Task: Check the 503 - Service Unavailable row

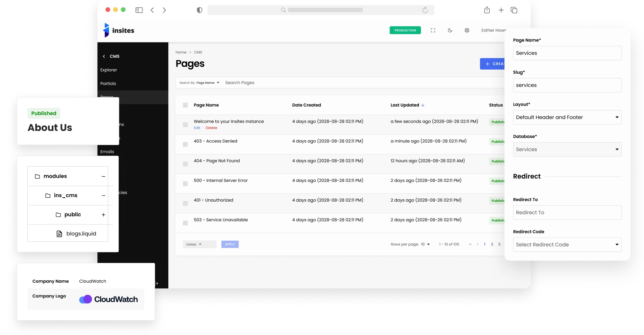Action: pyautogui.click(x=185, y=223)
